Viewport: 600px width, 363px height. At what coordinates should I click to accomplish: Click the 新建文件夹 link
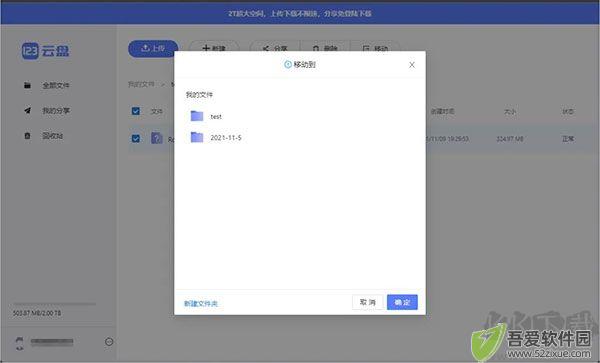(x=201, y=303)
